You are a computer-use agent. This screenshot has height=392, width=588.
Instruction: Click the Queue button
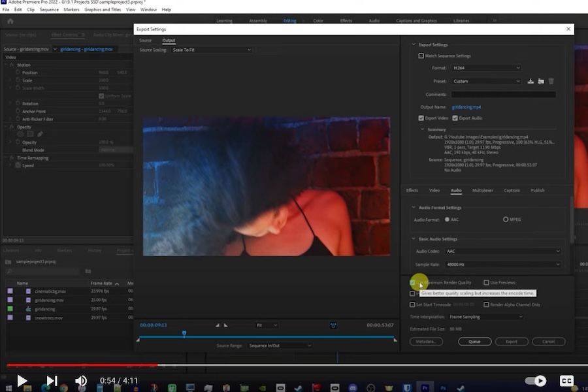click(474, 341)
